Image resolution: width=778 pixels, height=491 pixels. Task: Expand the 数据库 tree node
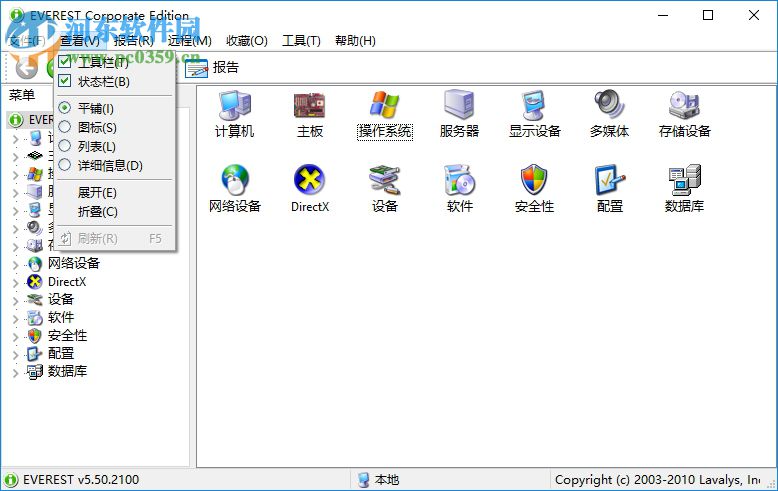click(15, 372)
